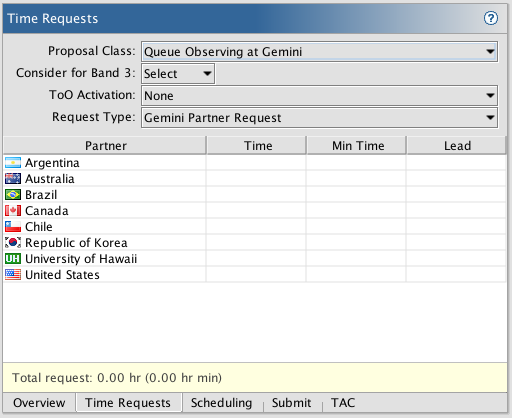The width and height of the screenshot is (512, 418).
Task: Go to the Submit tab
Action: (292, 403)
